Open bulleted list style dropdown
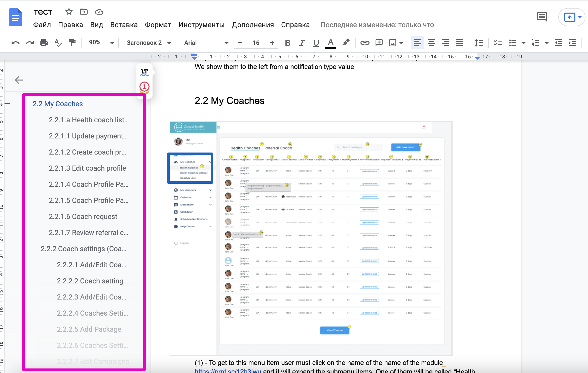 coord(524,43)
